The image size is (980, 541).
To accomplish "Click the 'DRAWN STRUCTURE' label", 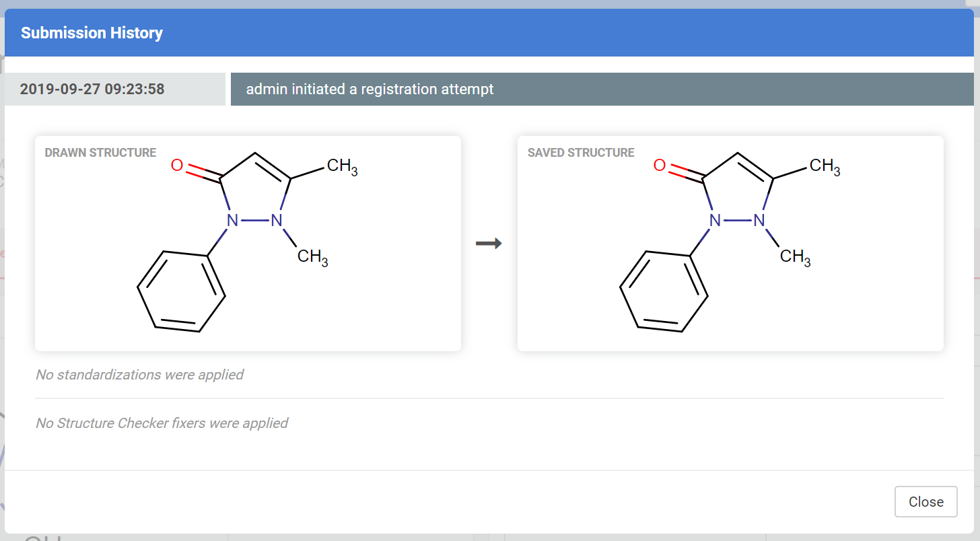I will (x=100, y=153).
